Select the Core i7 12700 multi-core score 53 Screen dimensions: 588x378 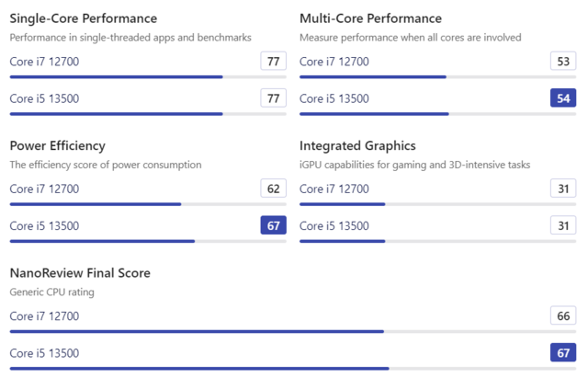tap(563, 62)
